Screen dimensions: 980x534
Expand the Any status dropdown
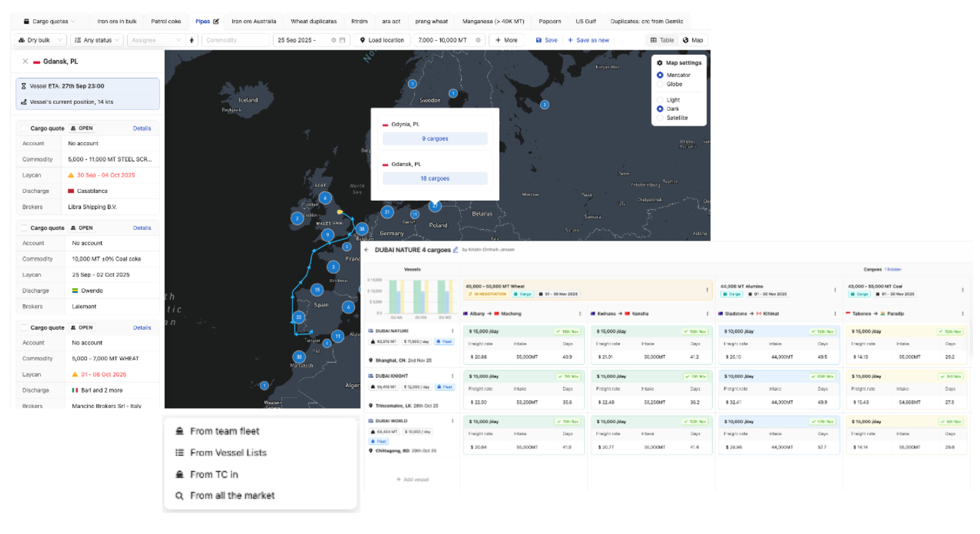coord(96,40)
